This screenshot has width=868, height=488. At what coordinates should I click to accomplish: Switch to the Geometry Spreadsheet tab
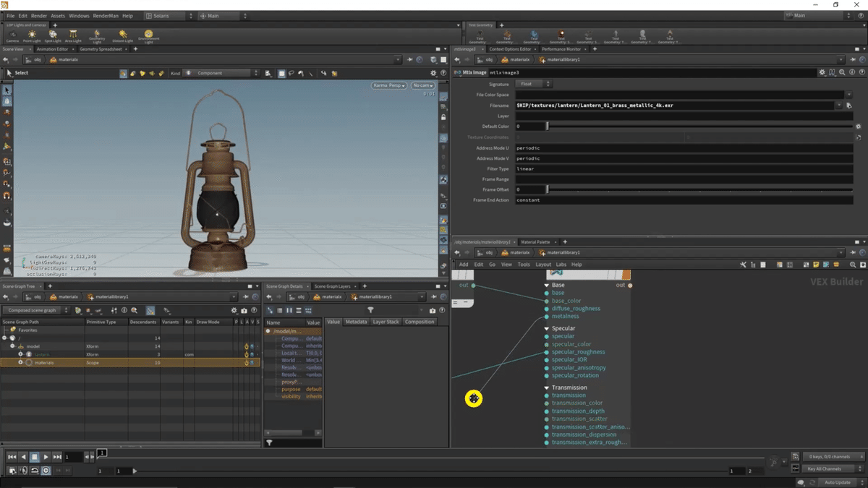pyautogui.click(x=101, y=49)
